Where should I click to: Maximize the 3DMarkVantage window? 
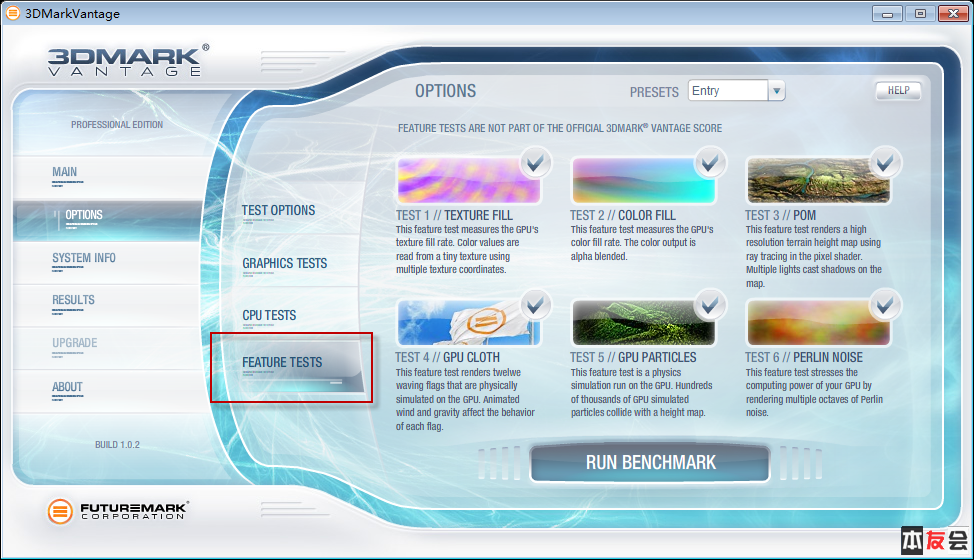[920, 13]
